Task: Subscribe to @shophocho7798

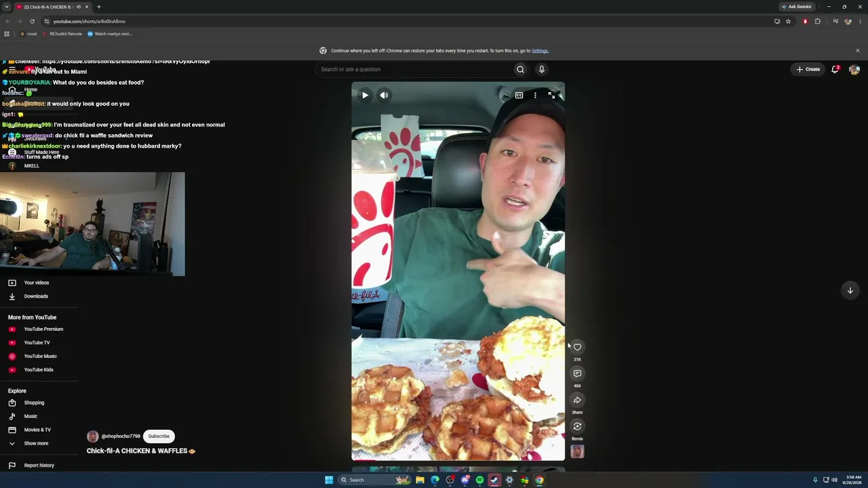Action: pyautogui.click(x=159, y=436)
